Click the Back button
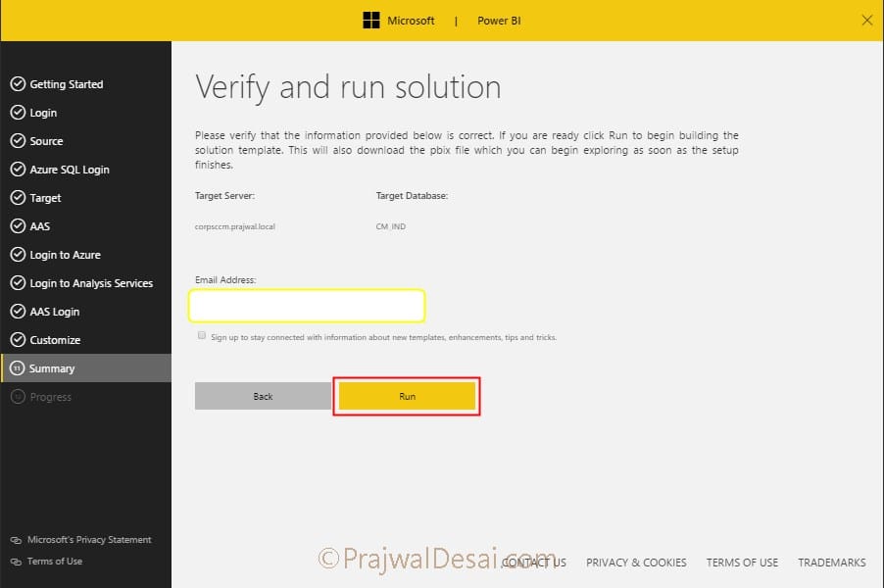 pyautogui.click(x=263, y=396)
